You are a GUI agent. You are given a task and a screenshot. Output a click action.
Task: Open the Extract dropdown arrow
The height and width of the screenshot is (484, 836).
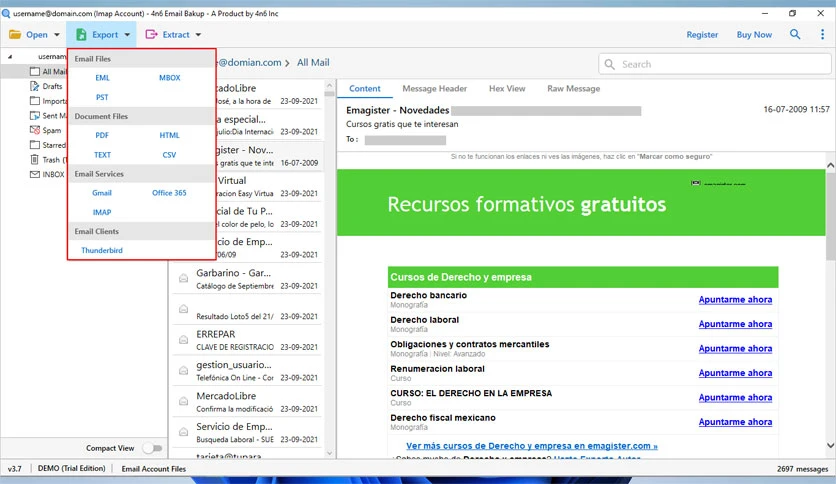click(x=198, y=35)
